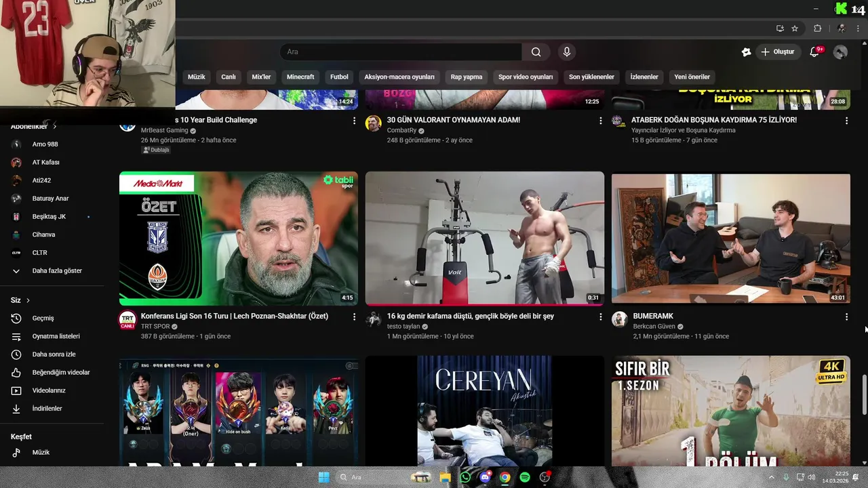This screenshot has height=488, width=868.
Task: Open Discord from the taskbar
Action: tap(485, 477)
